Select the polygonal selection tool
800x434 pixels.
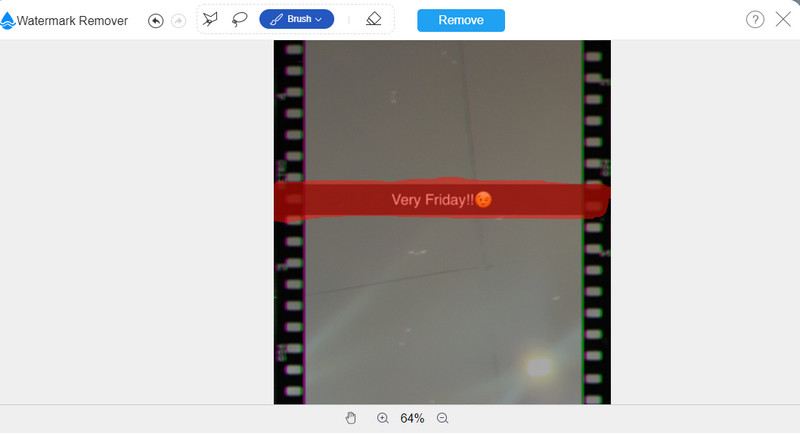210,19
